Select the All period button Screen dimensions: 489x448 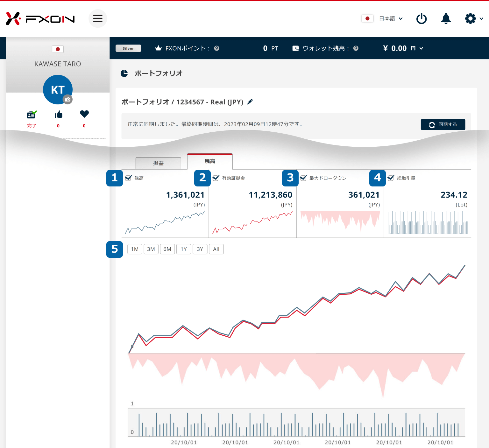pos(216,249)
